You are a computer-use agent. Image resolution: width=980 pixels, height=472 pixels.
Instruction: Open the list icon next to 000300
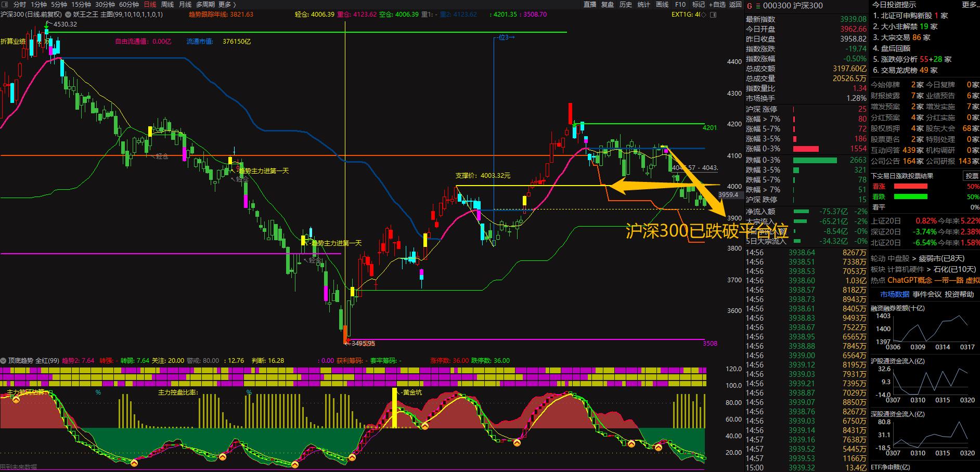point(758,6)
